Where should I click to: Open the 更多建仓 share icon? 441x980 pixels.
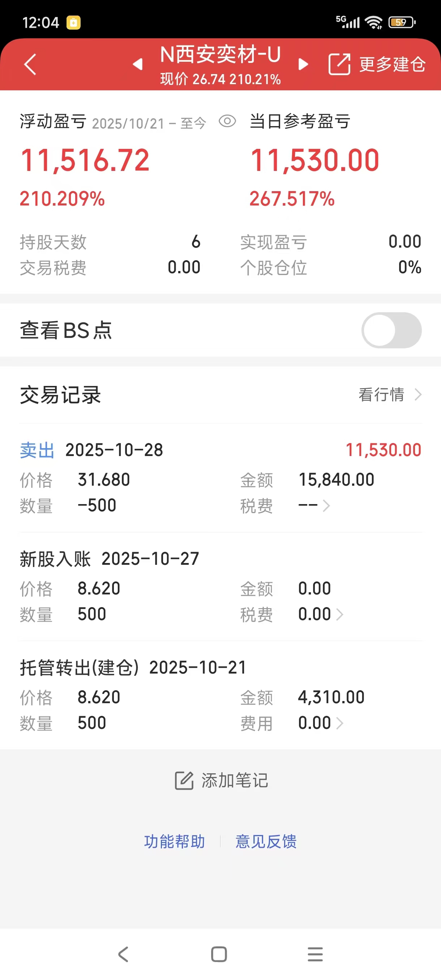point(339,64)
